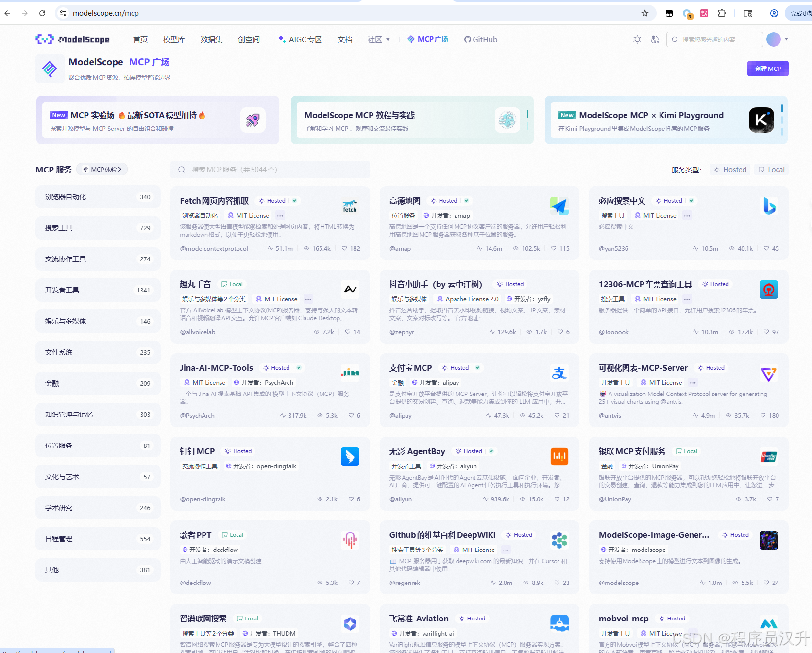Click the ModelScope logo
The height and width of the screenshot is (653, 812).
tap(72, 39)
